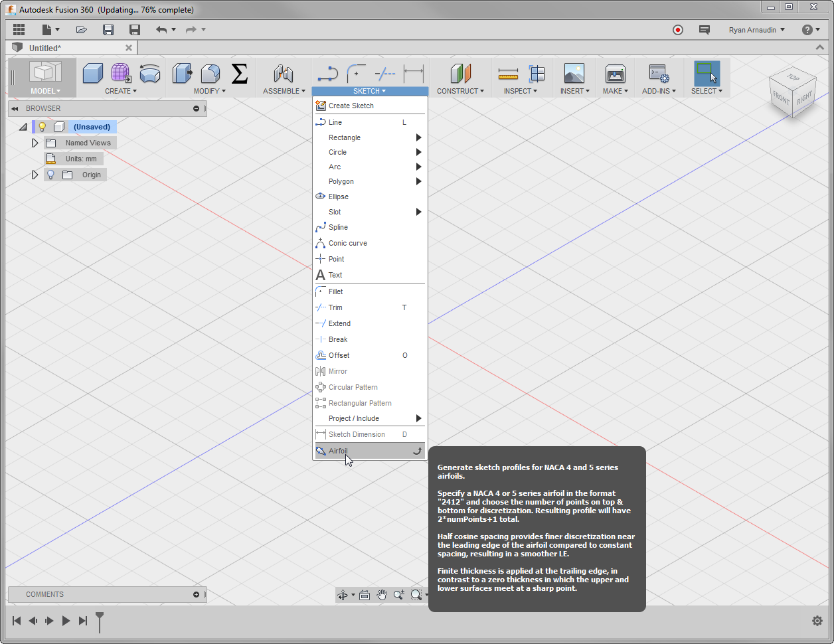Click the Save icon in the toolbar
Image resolution: width=834 pixels, height=644 pixels.
point(108,29)
